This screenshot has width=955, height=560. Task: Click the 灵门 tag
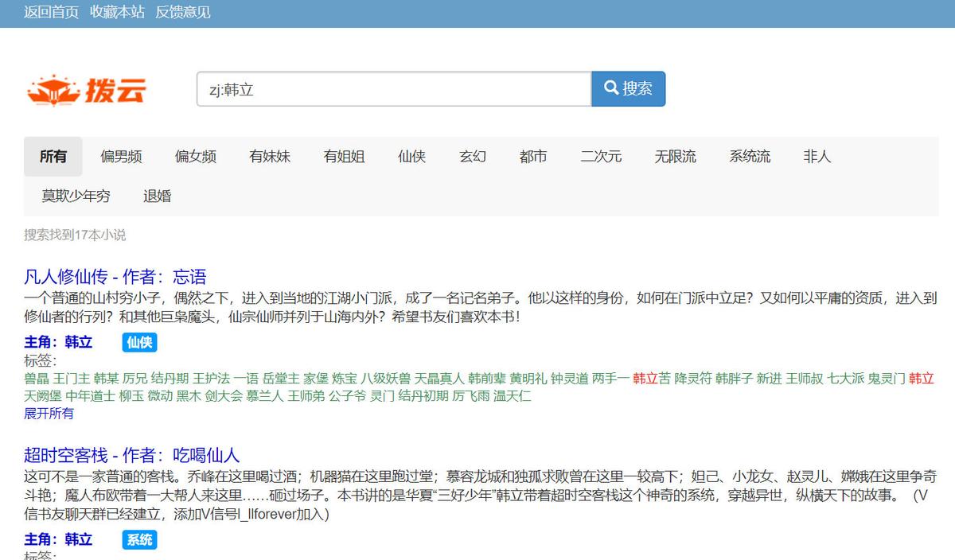coord(383,395)
